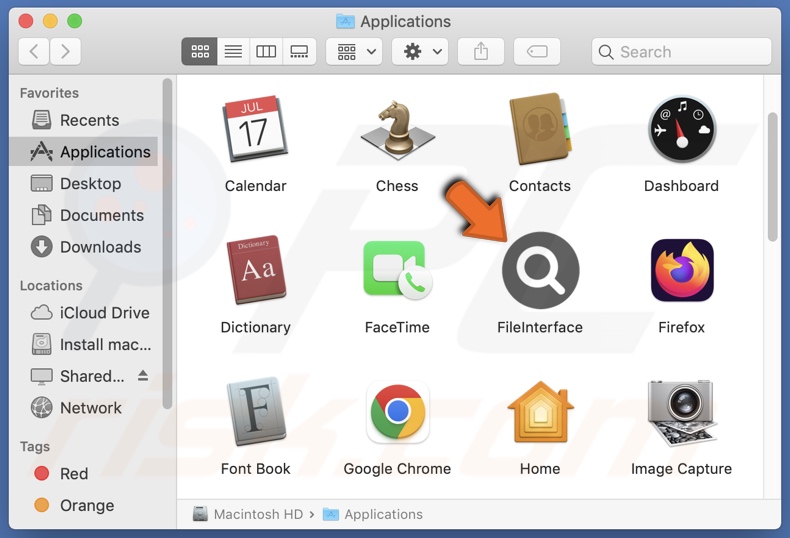Open the group-by arrangement dropdown

pos(354,51)
